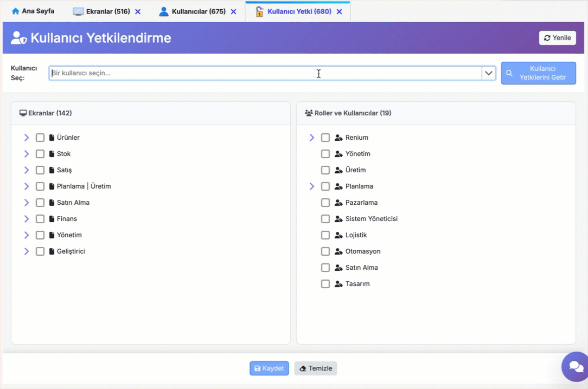588x389 pixels.
Task: Open the user selection dropdown arrow
Action: click(x=489, y=73)
